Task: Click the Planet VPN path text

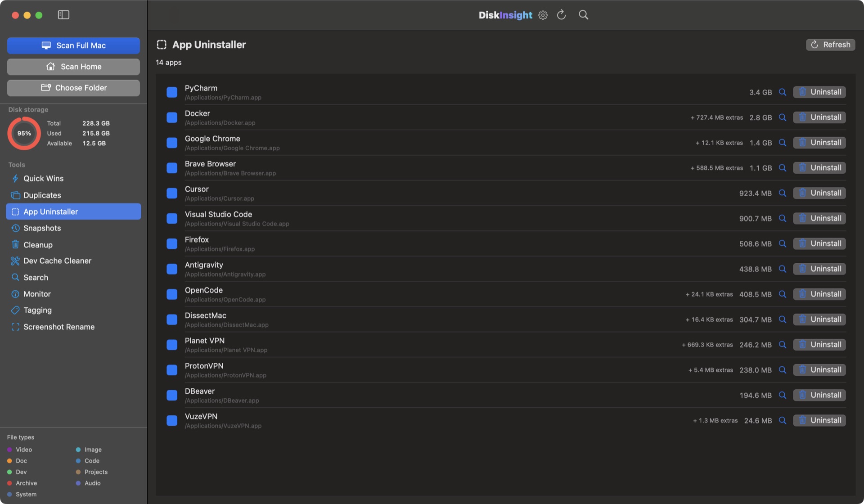Action: pyautogui.click(x=226, y=350)
